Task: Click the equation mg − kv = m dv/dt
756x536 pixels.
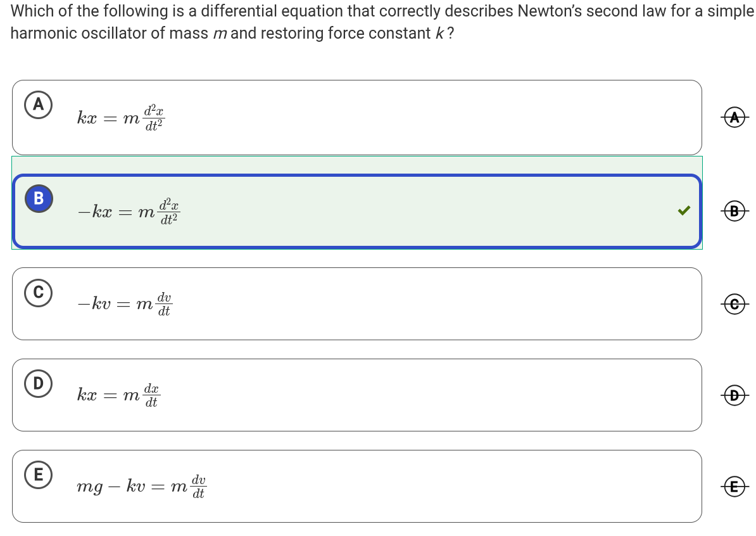Action: pos(141,487)
